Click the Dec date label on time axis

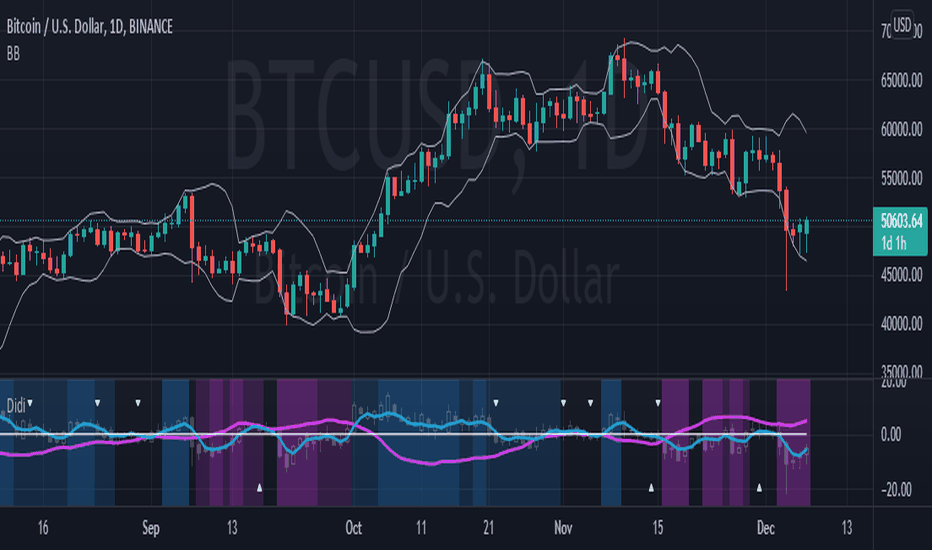pyautogui.click(x=766, y=528)
